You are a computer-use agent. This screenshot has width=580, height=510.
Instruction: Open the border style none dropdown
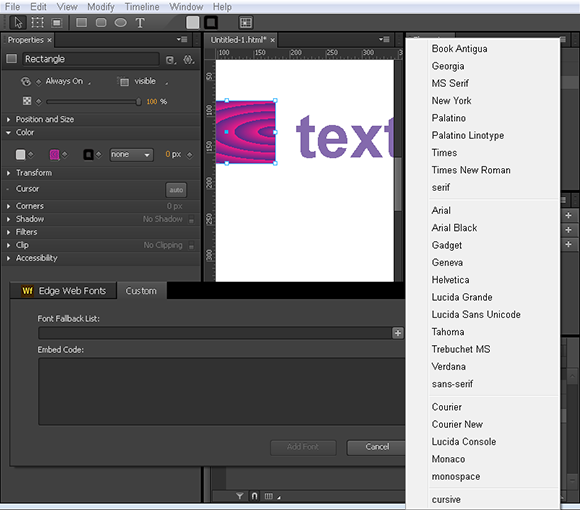131,155
